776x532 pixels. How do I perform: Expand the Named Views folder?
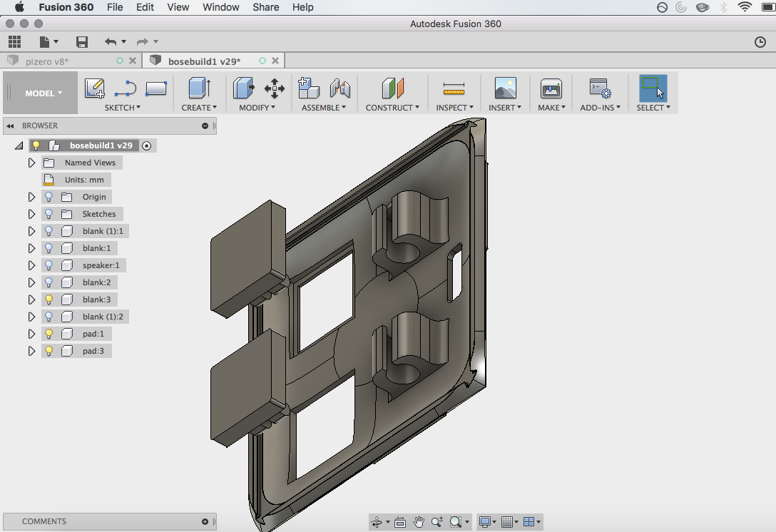pyautogui.click(x=31, y=163)
